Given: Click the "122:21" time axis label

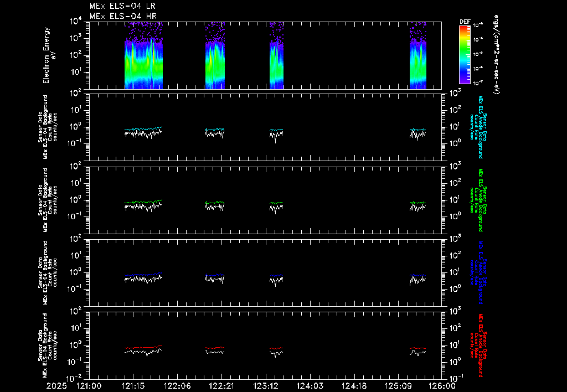Looking at the screenshot, I should tap(221, 386).
